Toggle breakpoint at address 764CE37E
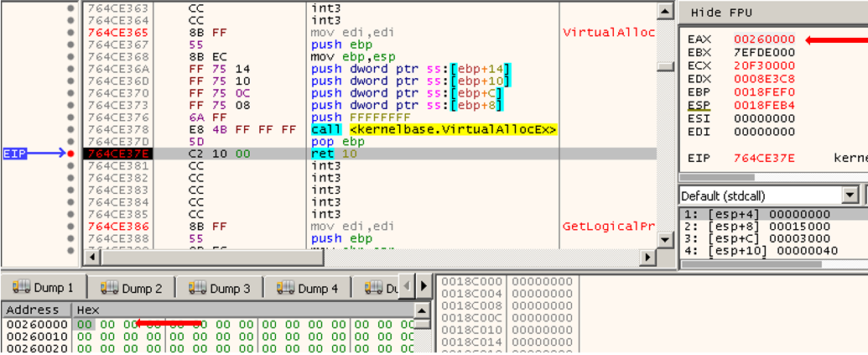Image resolution: width=868 pixels, height=355 pixels. coord(70,154)
